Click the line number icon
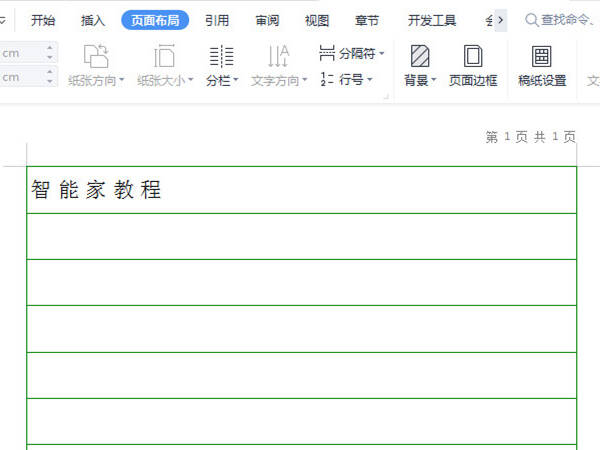600x450 pixels. tap(327, 79)
